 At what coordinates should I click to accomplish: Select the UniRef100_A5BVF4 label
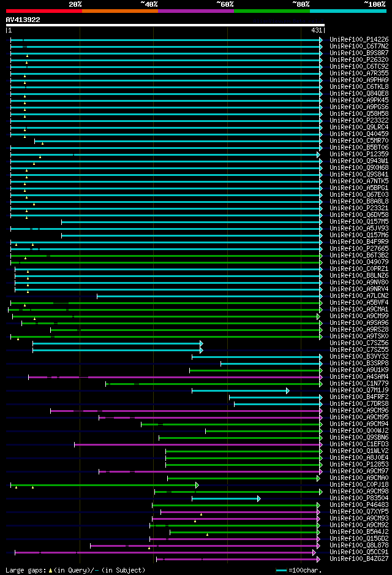tap(359, 303)
